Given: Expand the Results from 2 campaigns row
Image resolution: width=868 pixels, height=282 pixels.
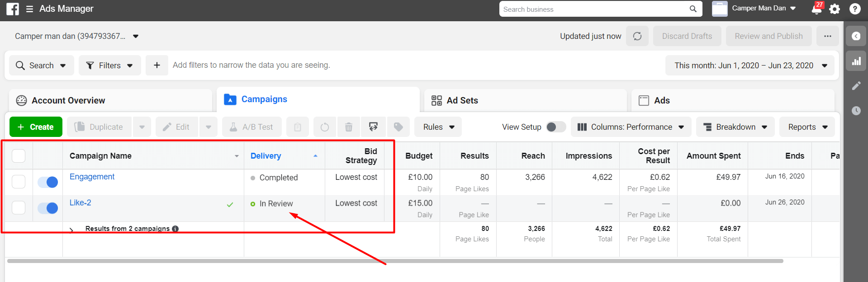Looking at the screenshot, I should pos(71,230).
